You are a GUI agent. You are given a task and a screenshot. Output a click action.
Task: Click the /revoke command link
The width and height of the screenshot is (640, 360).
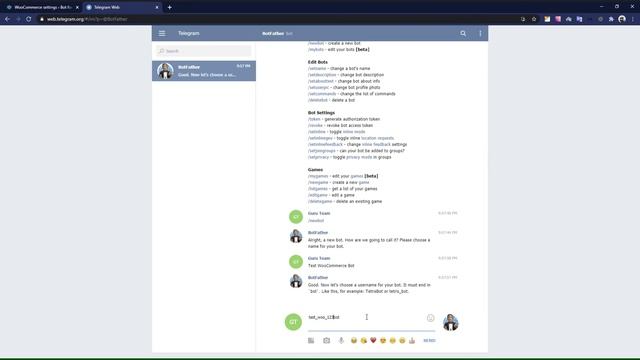coord(315,126)
